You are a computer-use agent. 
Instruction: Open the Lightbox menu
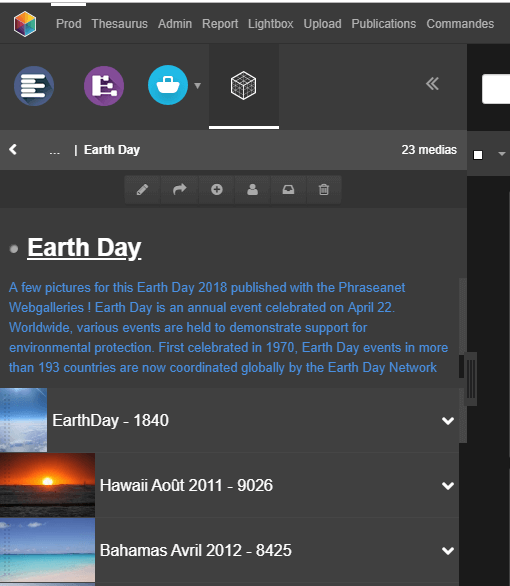[x=271, y=24]
